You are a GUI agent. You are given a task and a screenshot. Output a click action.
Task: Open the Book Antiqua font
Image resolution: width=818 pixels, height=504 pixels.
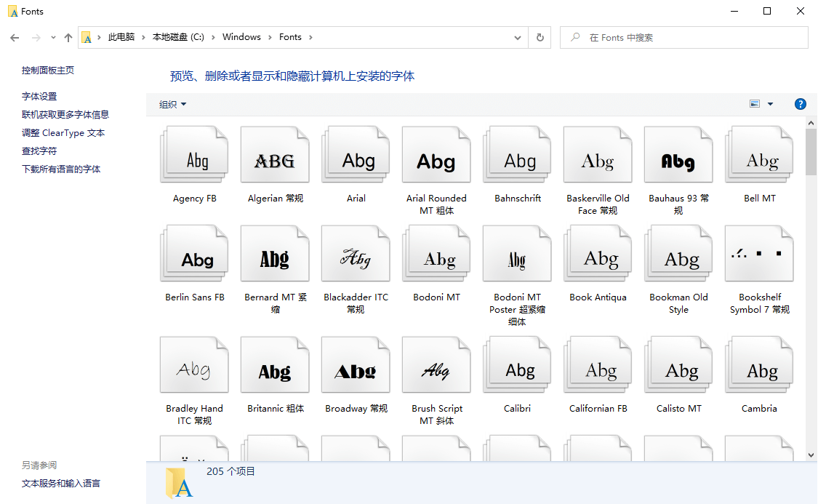coord(598,253)
